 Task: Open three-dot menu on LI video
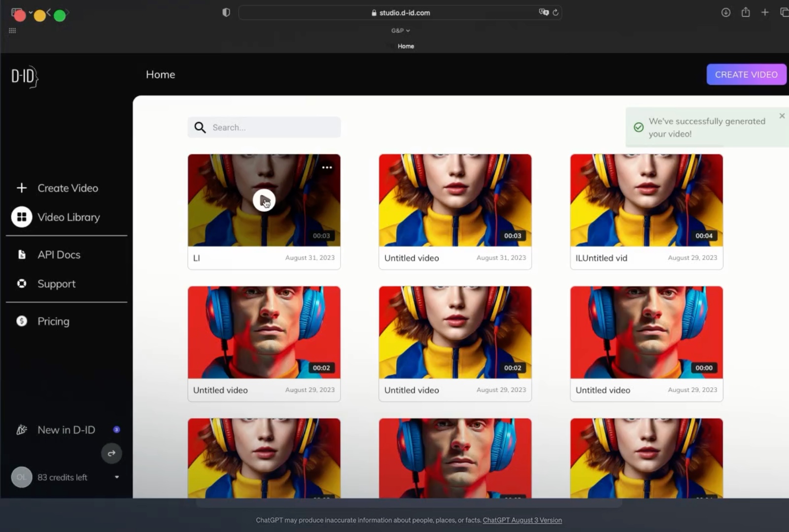tap(327, 167)
